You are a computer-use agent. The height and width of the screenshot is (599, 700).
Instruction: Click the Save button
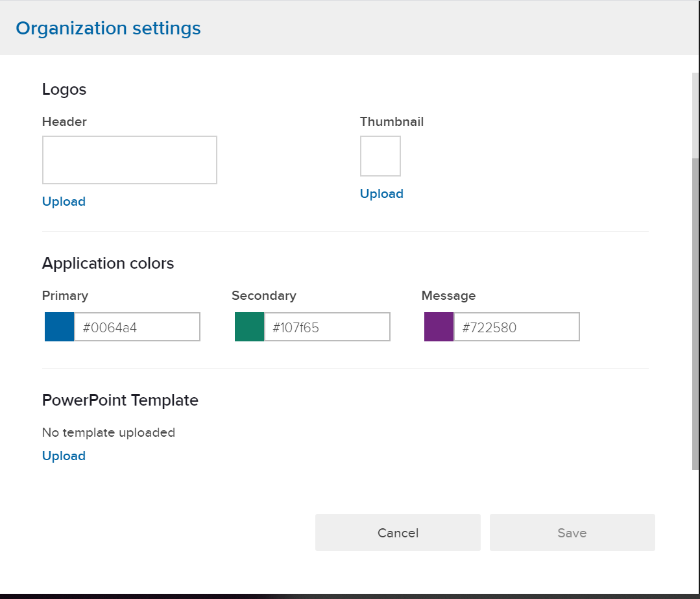[x=572, y=532]
